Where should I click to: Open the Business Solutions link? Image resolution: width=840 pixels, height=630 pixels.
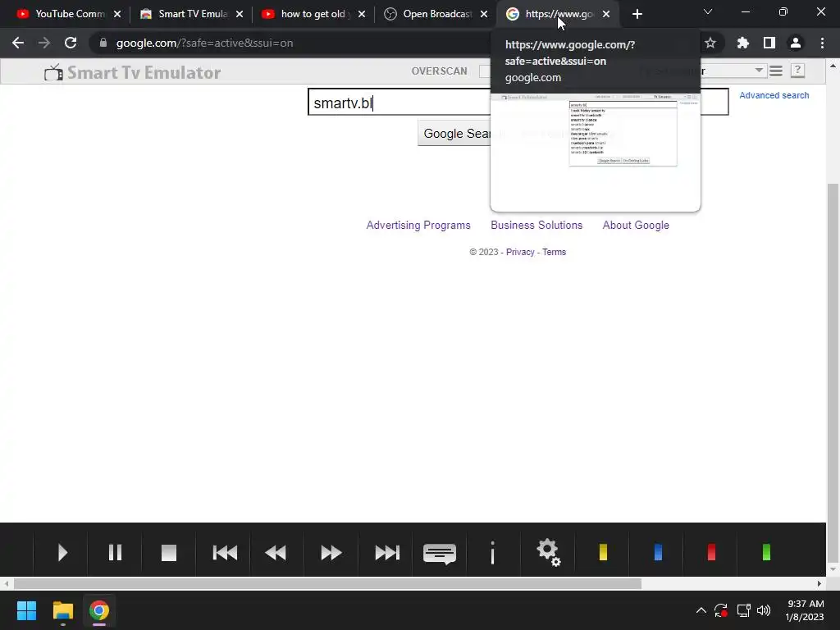536,225
